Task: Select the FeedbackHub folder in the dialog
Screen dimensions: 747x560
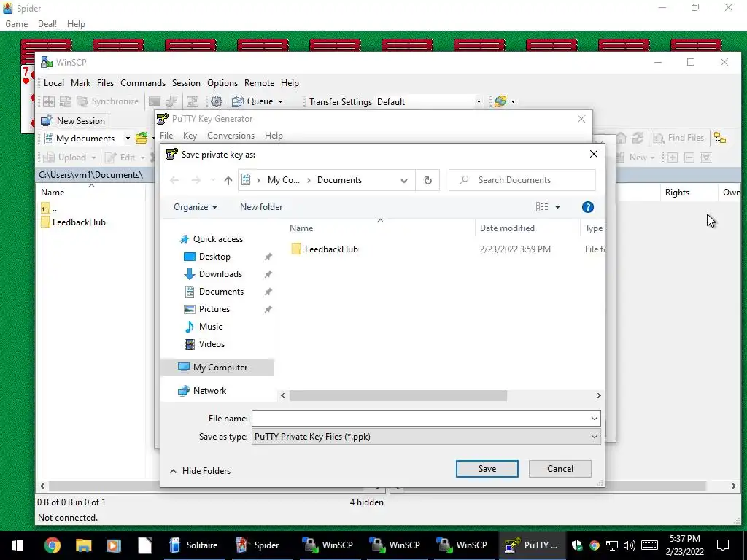Action: pyautogui.click(x=331, y=249)
